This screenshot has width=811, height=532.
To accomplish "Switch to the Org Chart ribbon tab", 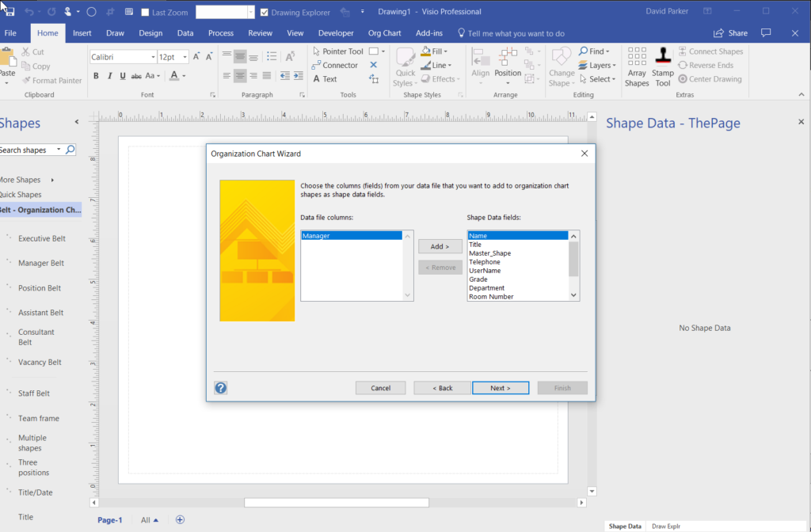I will coord(384,33).
